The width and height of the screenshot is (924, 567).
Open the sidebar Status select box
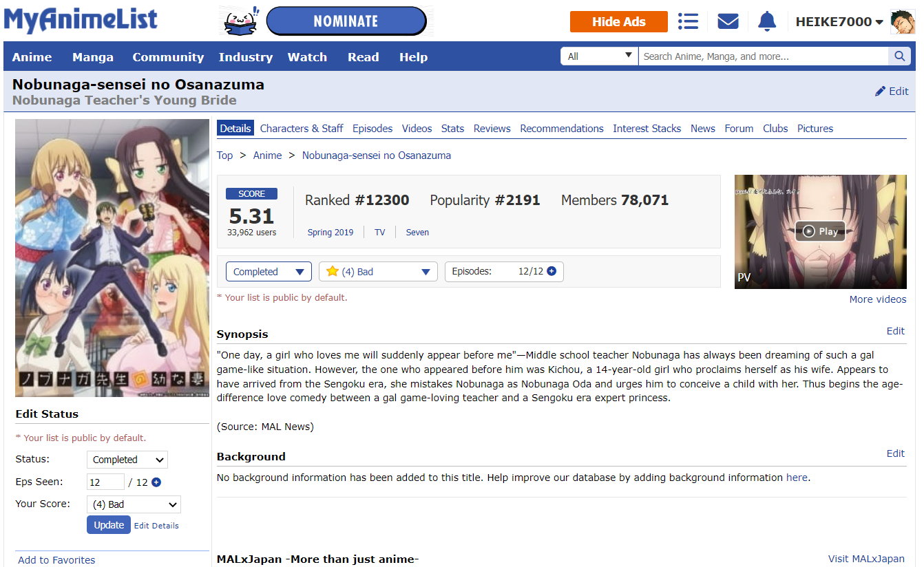(x=127, y=460)
